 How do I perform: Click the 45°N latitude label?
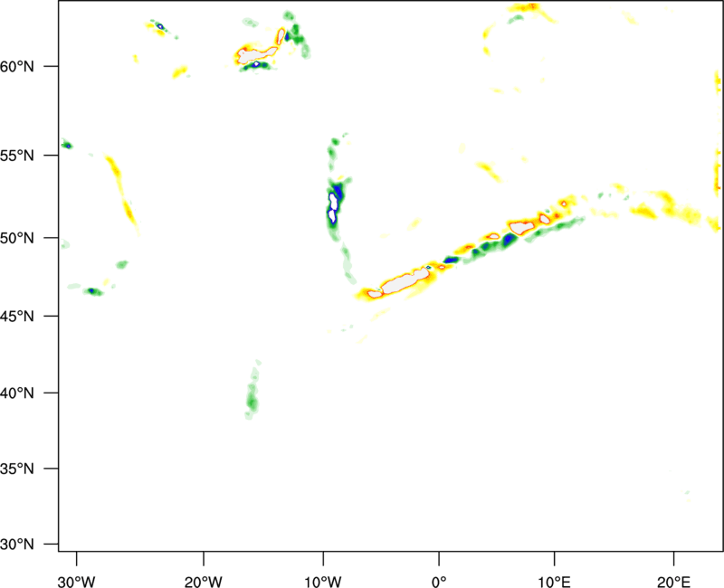click(x=17, y=317)
